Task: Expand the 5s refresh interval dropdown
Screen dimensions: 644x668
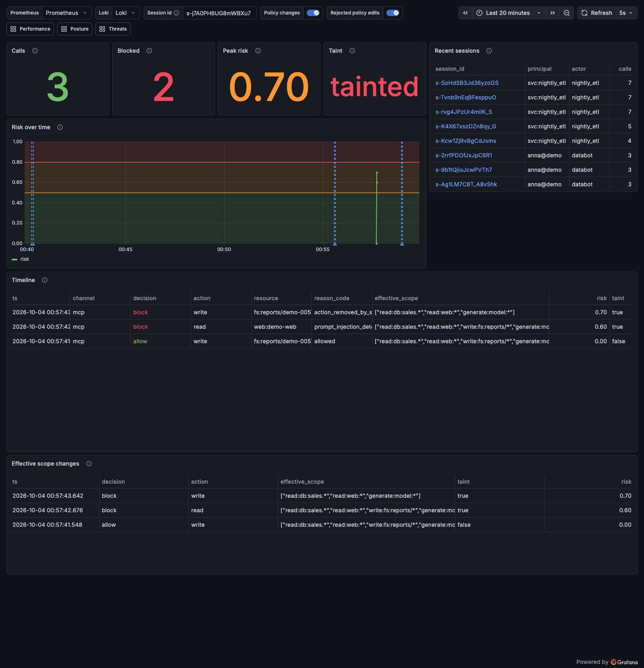Action: (626, 13)
